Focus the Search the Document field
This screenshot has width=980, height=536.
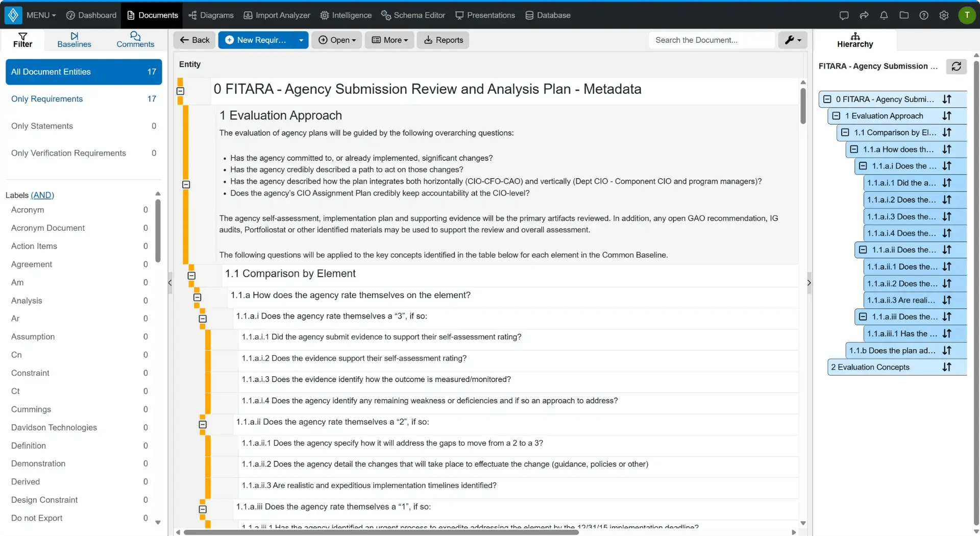point(712,40)
